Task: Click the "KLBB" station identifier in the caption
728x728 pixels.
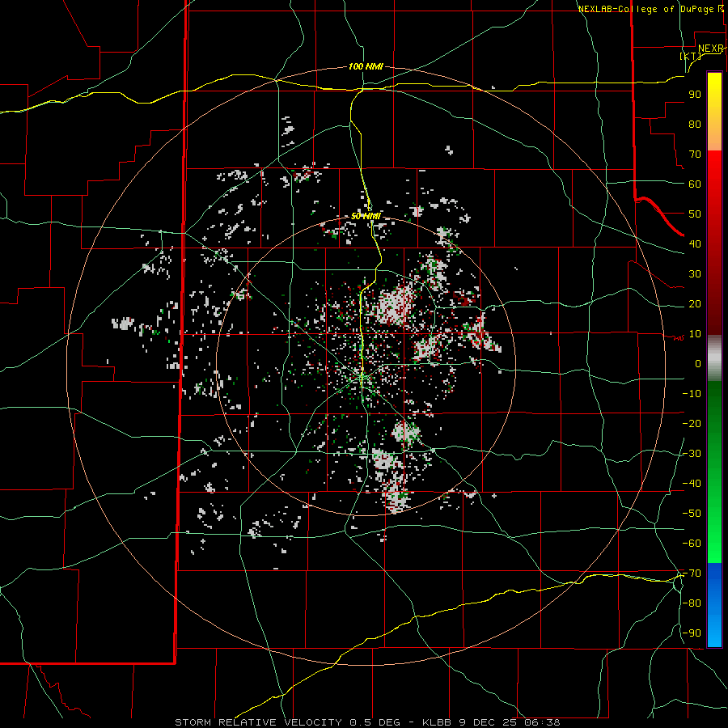Action: pos(436,722)
